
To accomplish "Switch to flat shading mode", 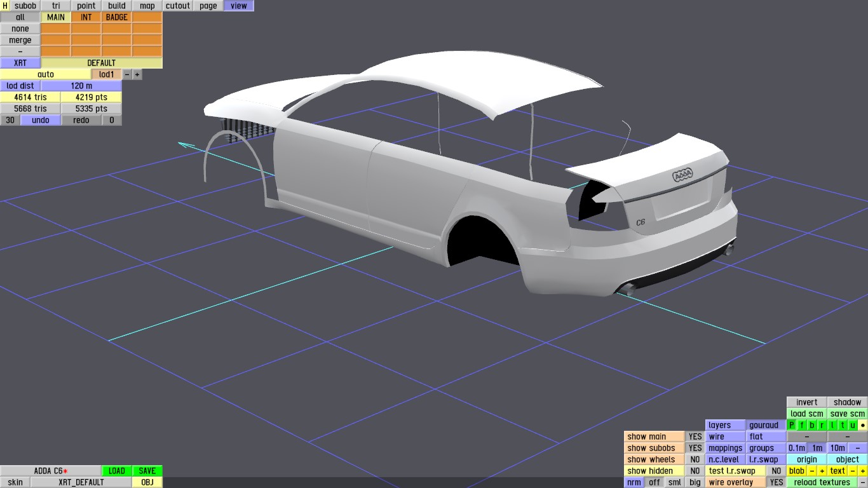I will [x=766, y=437].
